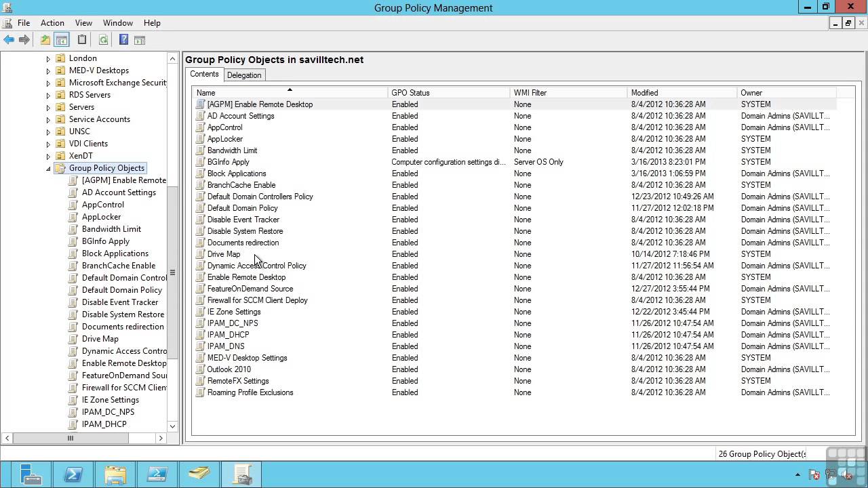Select Firewall for SCCM Client Deploy row
The height and width of the screenshot is (488, 868).
(257, 300)
